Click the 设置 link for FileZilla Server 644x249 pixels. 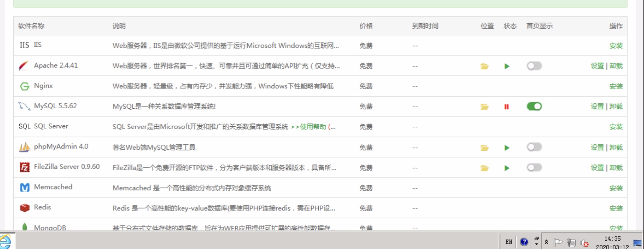point(597,167)
